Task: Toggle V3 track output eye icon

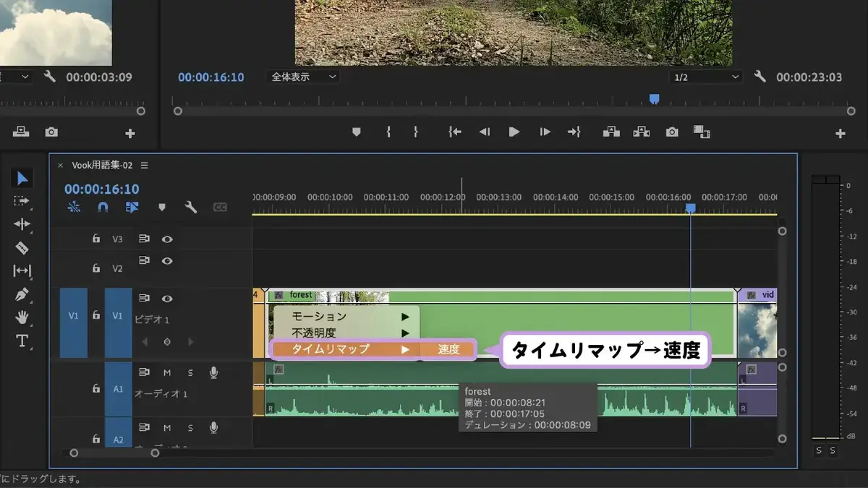Action: point(167,239)
